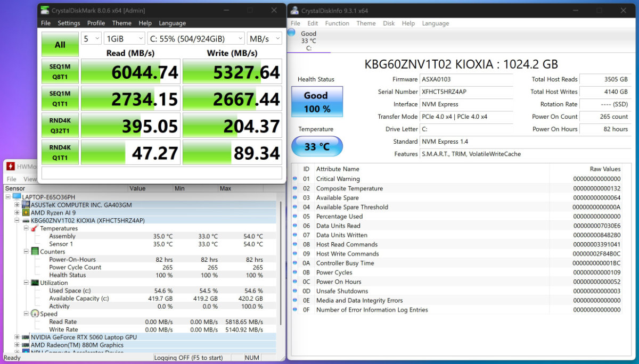Click the blue status dot for Unsafe Shutdowns
Image resolution: width=639 pixels, height=364 pixels.
(295, 291)
